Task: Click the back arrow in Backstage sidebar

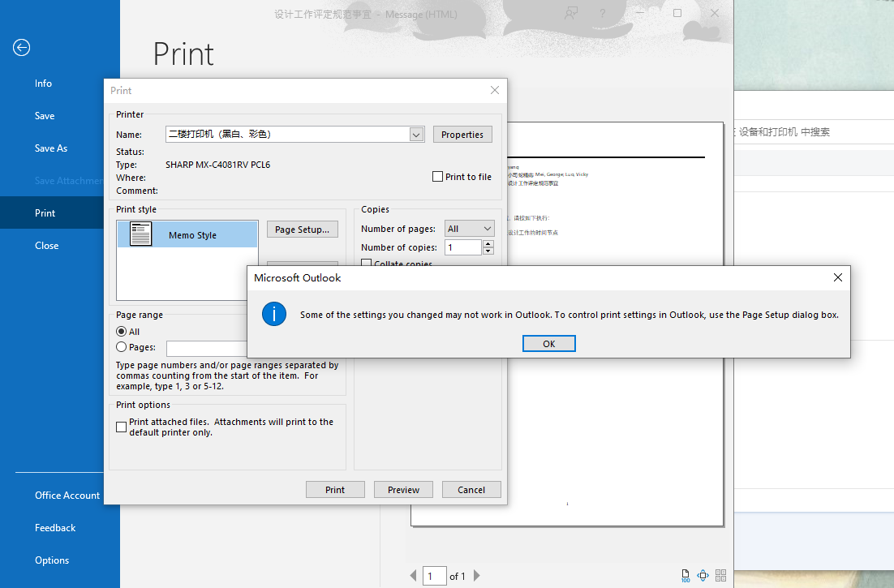Action: click(21, 48)
